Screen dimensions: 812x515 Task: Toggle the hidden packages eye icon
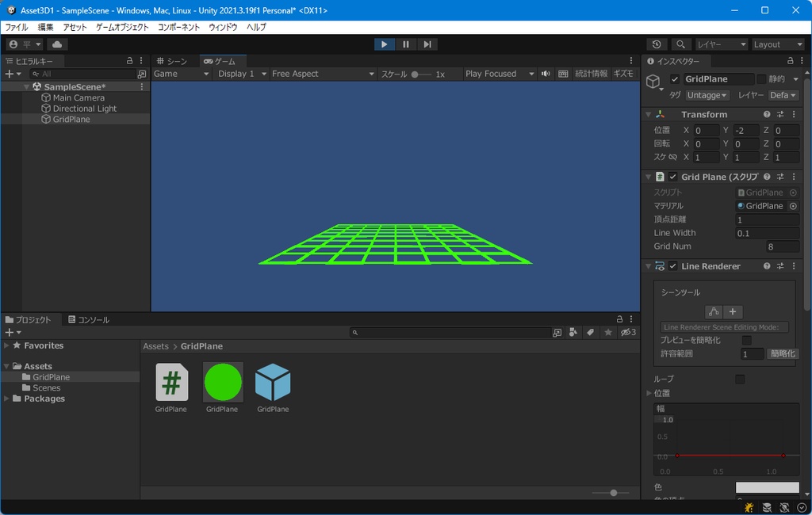pos(628,332)
